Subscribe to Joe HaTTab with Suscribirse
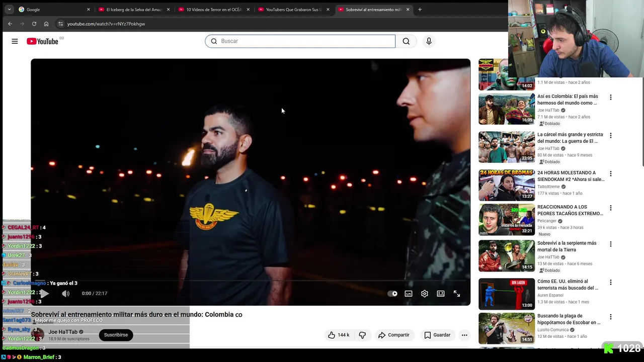Viewport: 644px width, 362px height. click(116, 335)
